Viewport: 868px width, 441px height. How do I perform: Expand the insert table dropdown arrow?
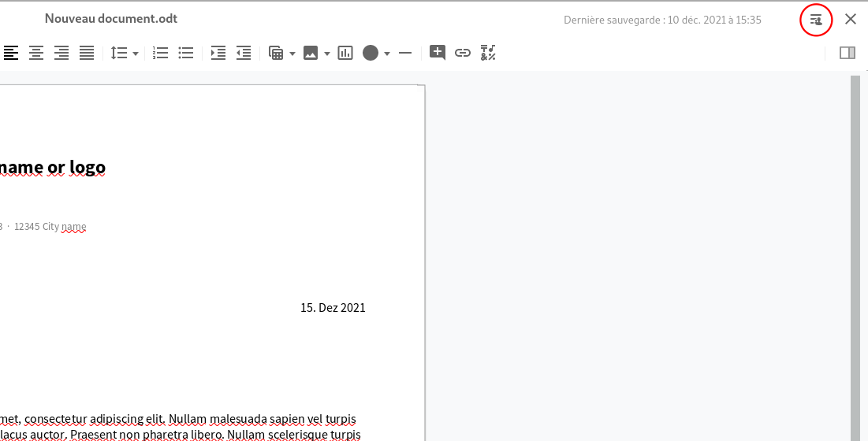pos(292,54)
